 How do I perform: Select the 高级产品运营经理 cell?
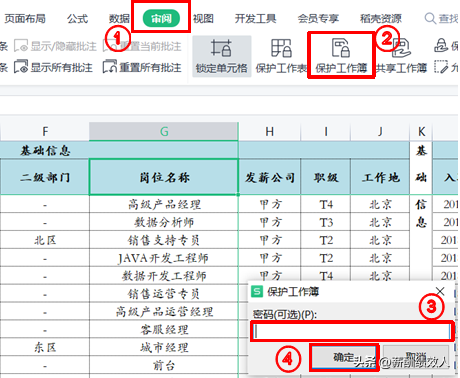pyautogui.click(x=164, y=312)
